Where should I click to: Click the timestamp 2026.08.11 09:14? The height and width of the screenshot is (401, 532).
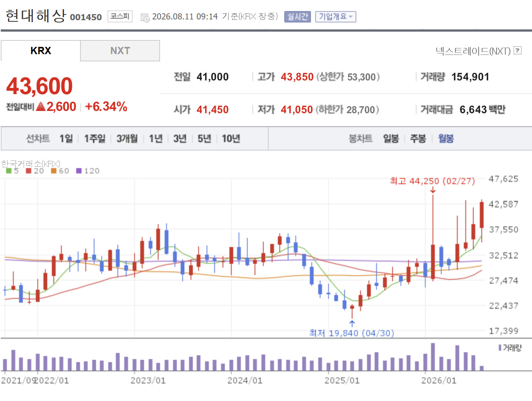tap(185, 17)
